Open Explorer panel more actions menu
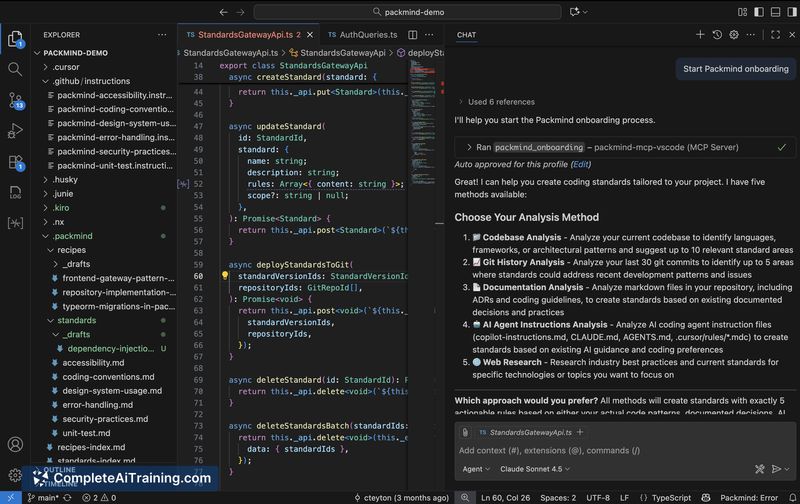Screen dimensions: 800x504 (162, 35)
